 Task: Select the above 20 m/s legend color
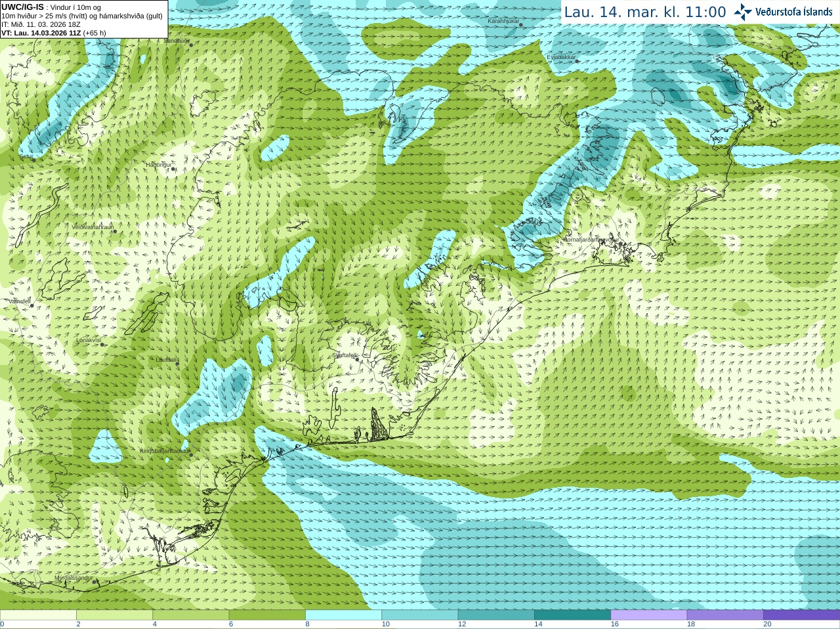[x=801, y=615]
